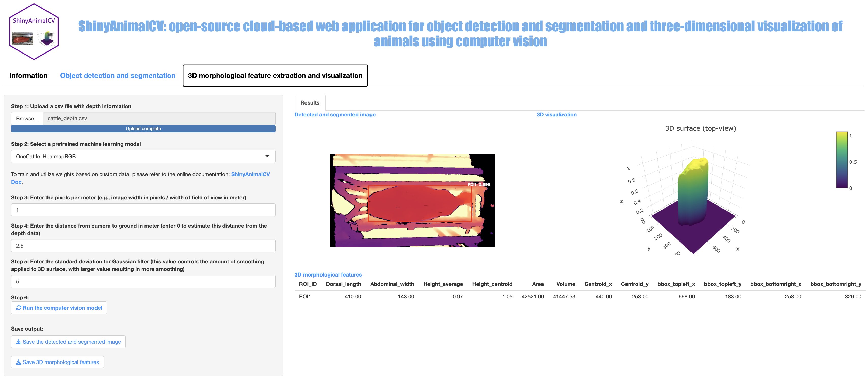Click the Browse... file upload button
Image resolution: width=868 pixels, height=379 pixels.
(27, 118)
